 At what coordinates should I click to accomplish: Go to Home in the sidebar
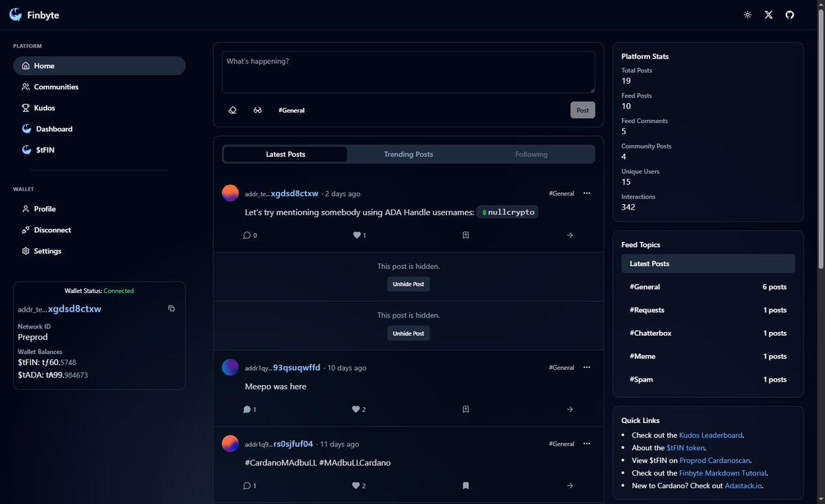pyautogui.click(x=99, y=66)
